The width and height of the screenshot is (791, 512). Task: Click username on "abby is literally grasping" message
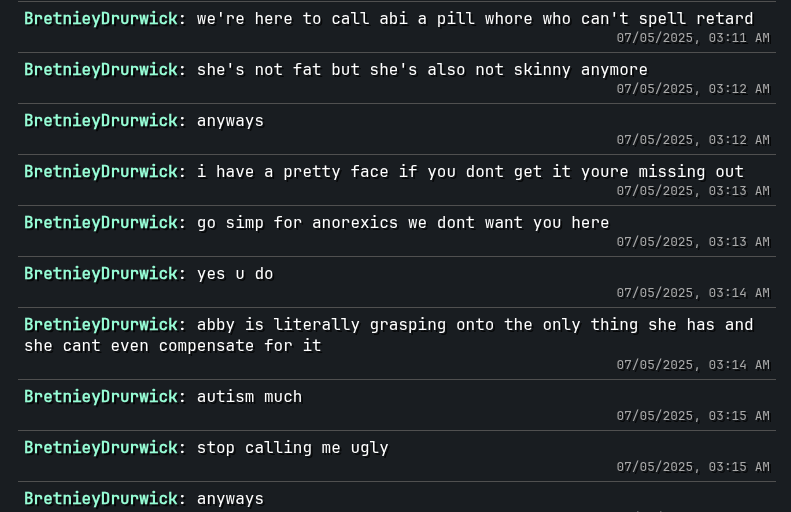point(100,325)
